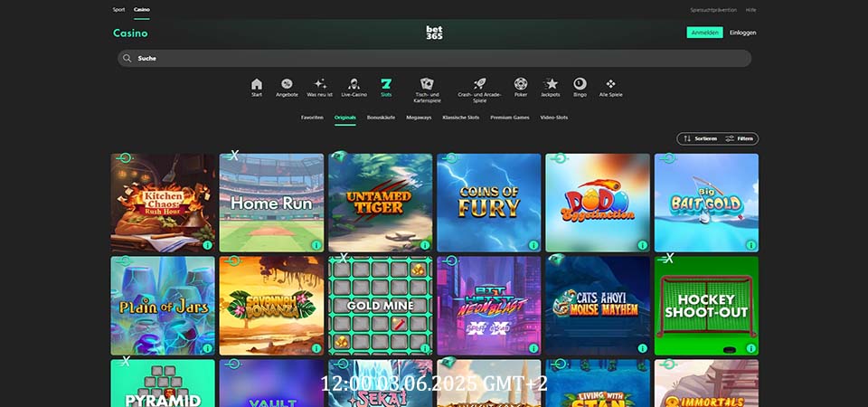Open the Filtern options
The height and width of the screenshot is (407, 868).
[x=740, y=138]
